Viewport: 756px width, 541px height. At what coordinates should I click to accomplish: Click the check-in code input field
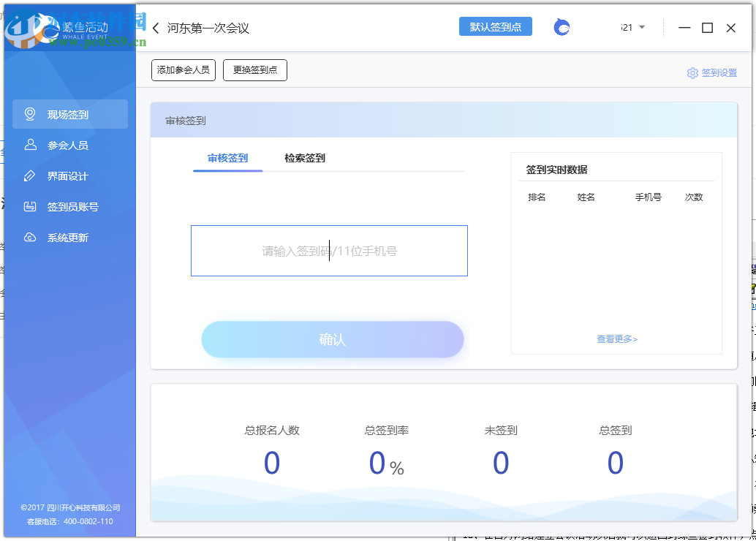[329, 251]
